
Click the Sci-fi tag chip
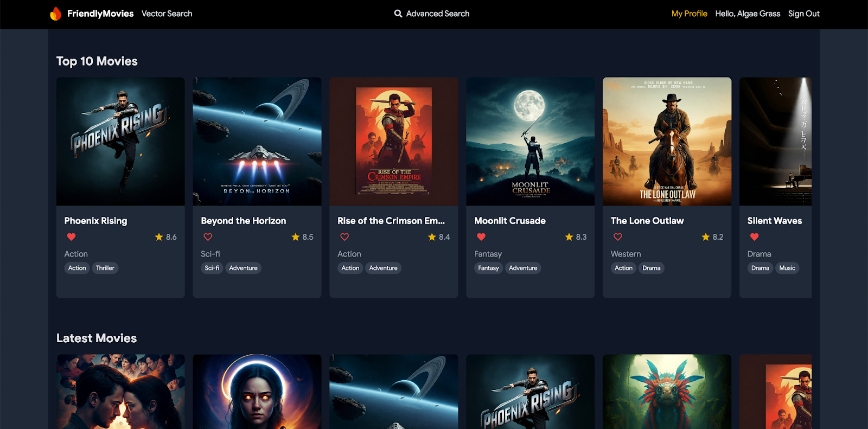click(x=212, y=268)
